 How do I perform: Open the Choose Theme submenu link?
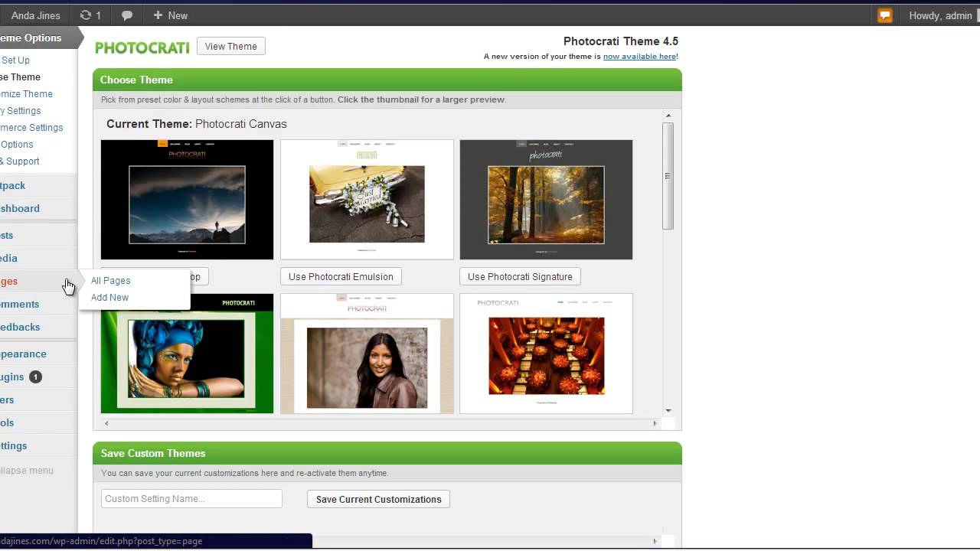pos(21,77)
